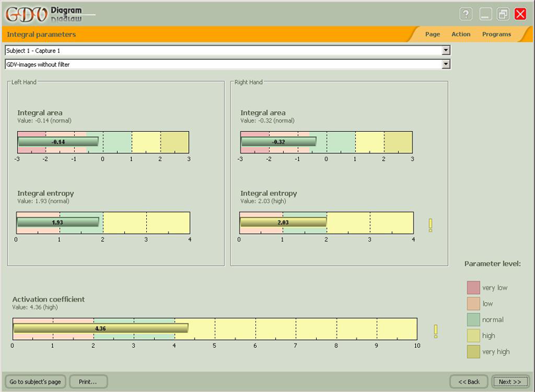The height and width of the screenshot is (392, 535).
Task: Click the 'very low' pink legend swatch
Action: (474, 287)
